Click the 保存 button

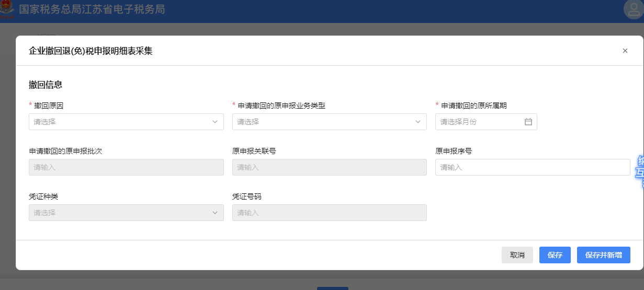(x=555, y=255)
